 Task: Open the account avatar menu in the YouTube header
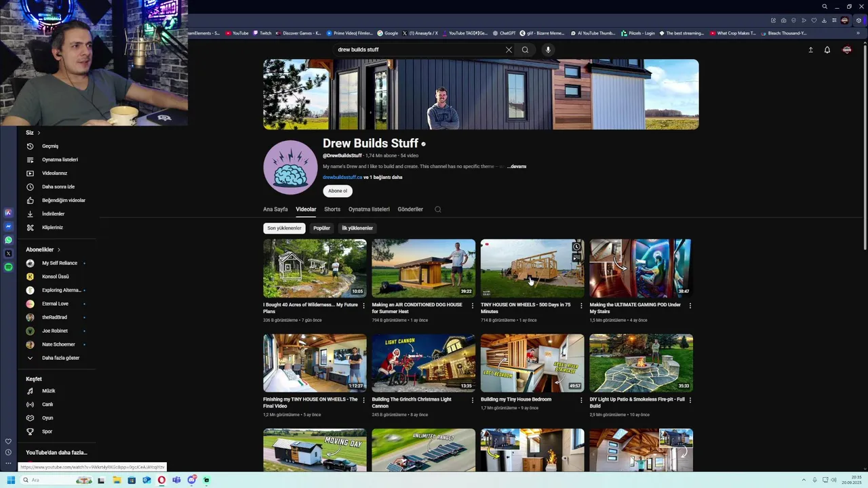847,49
